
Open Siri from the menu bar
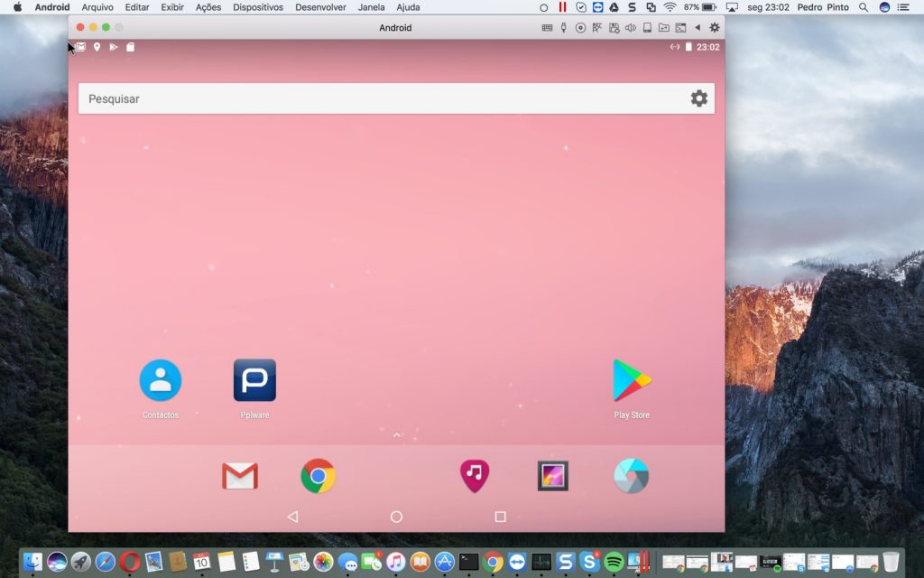tap(884, 7)
